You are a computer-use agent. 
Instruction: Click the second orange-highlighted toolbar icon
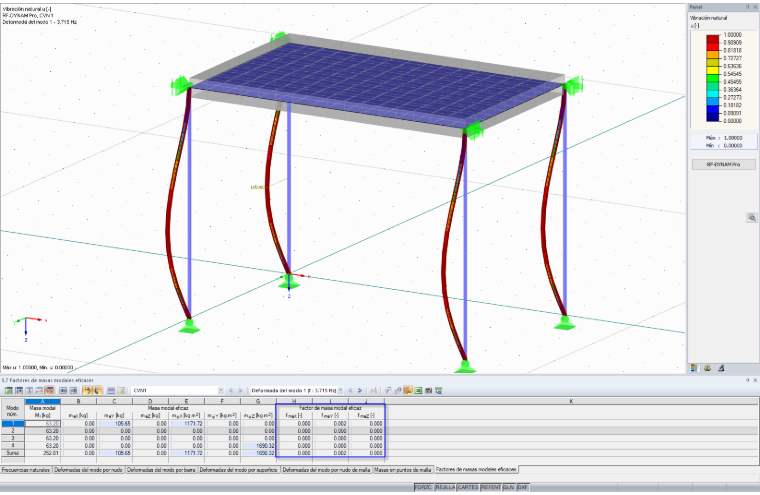[97, 390]
